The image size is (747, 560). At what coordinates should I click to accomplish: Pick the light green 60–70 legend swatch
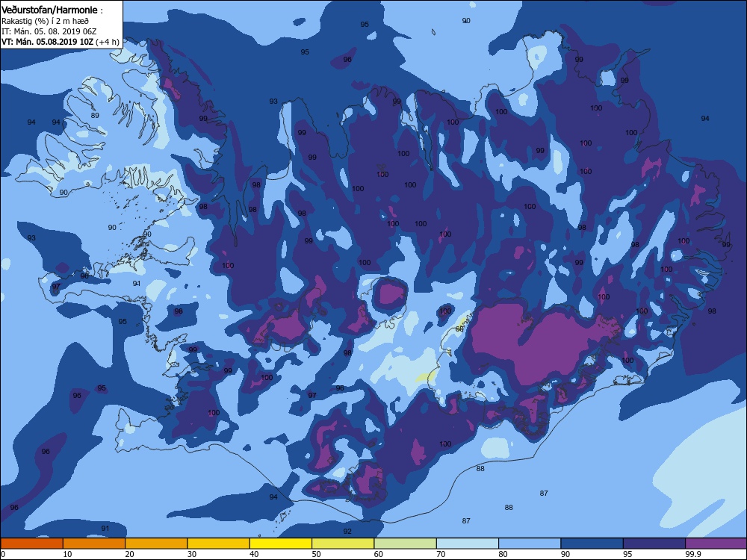pos(406,544)
